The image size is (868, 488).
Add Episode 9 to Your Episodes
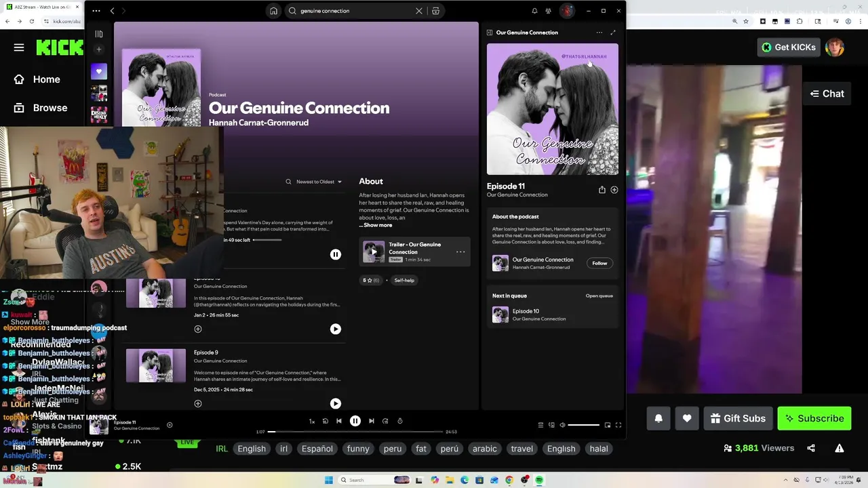coord(198,403)
